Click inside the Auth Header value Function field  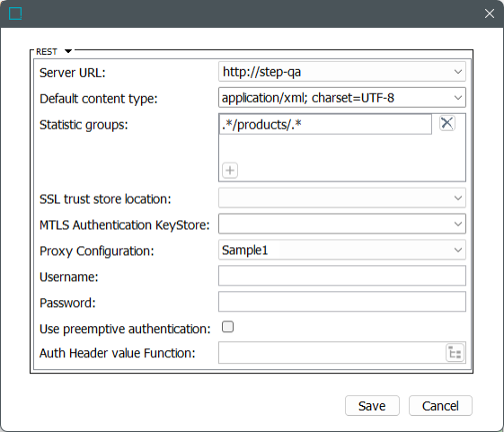click(x=332, y=353)
